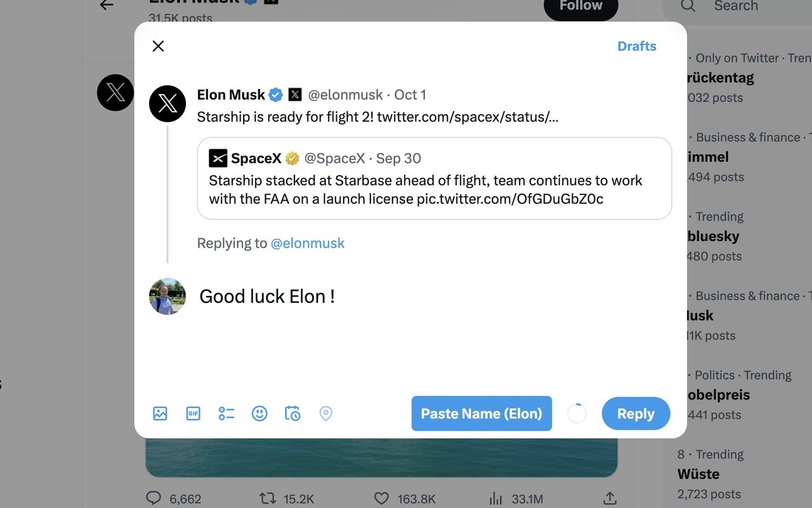Open Drafts in reply composer

click(x=636, y=46)
